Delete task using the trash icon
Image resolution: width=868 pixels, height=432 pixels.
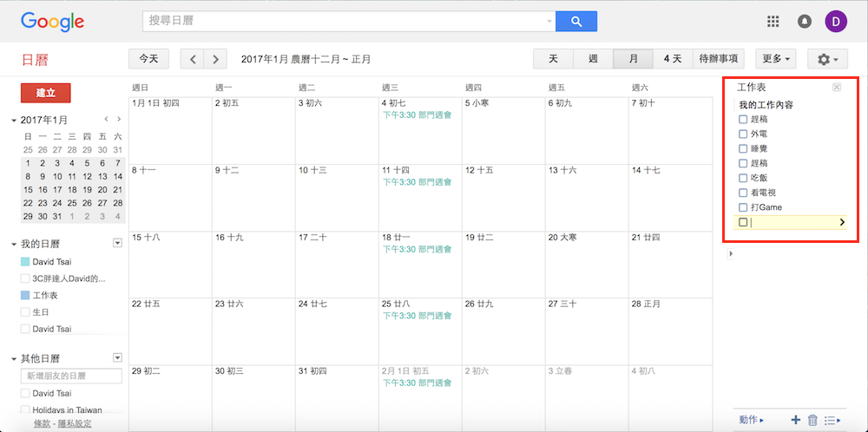812,420
